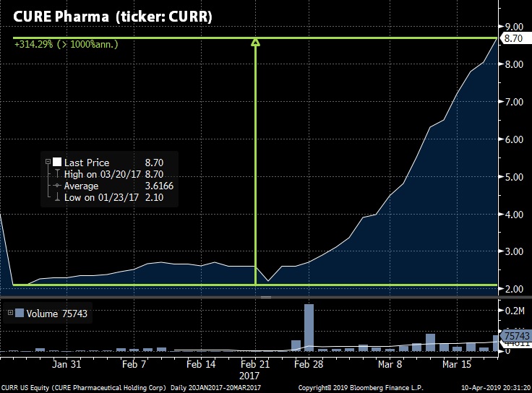Grab the panel divider handle between charts

point(265,297)
